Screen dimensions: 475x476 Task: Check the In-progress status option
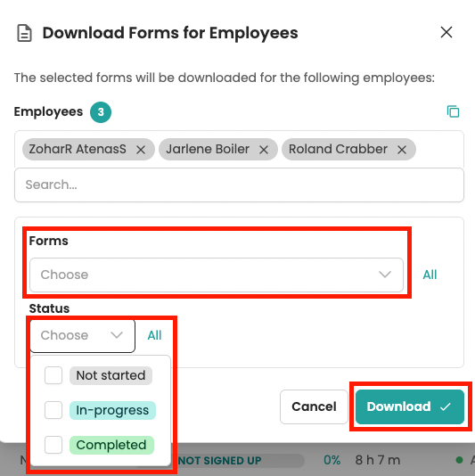[x=53, y=410]
